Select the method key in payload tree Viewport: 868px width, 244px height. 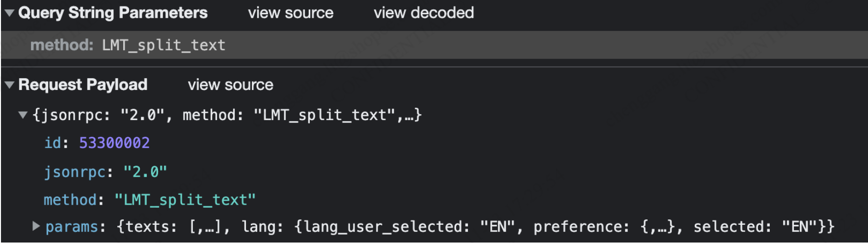(70, 200)
